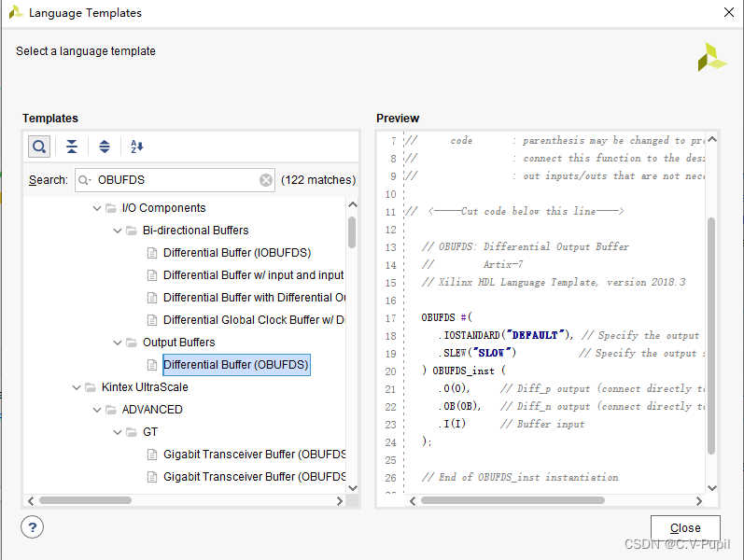This screenshot has height=560, width=744.
Task: Click folder icon beside Kintex UltraScale
Action: 91,387
